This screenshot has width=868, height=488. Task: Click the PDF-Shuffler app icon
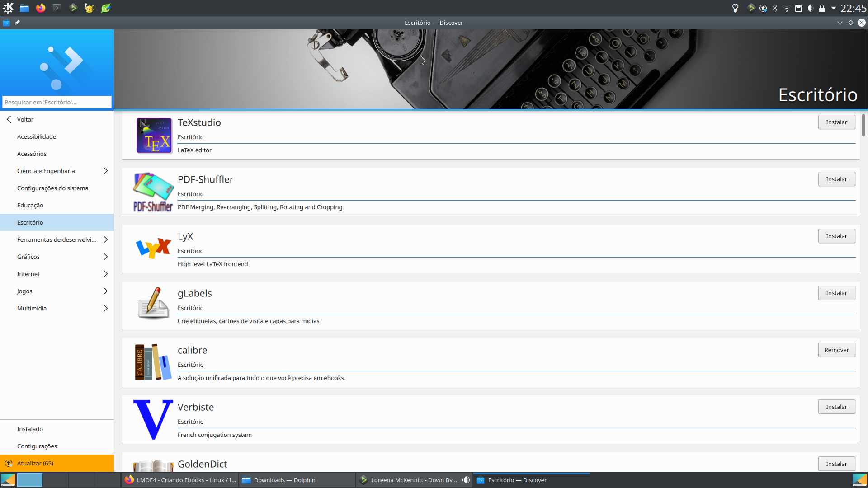[x=153, y=192]
